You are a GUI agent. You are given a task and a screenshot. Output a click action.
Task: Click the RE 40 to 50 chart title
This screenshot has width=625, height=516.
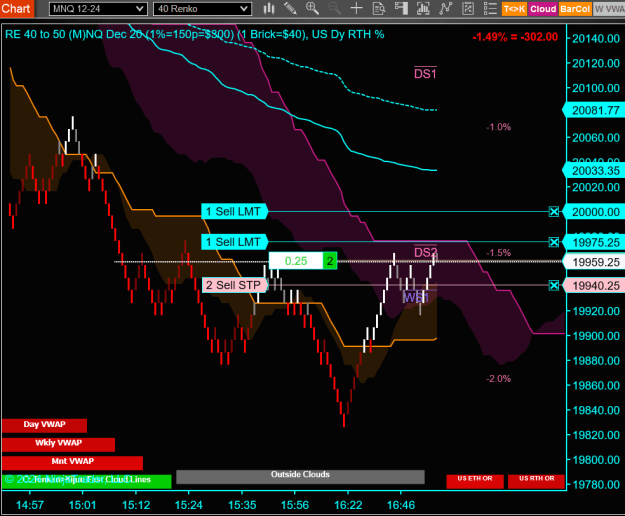point(195,34)
